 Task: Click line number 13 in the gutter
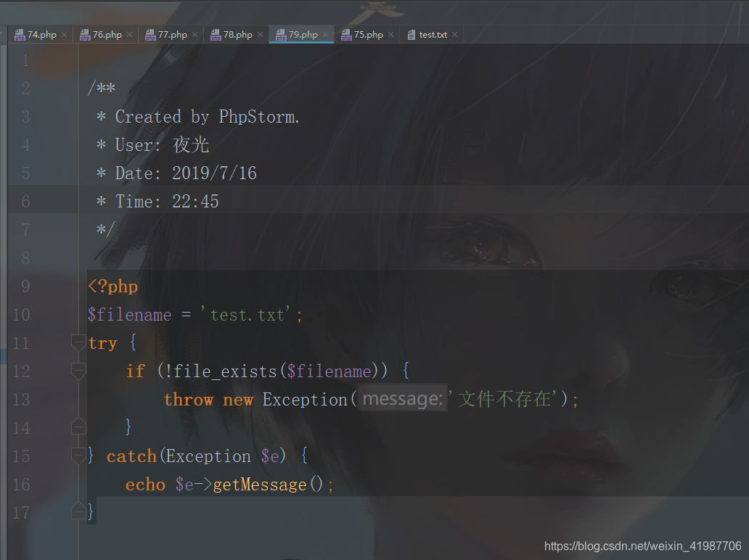click(22, 400)
